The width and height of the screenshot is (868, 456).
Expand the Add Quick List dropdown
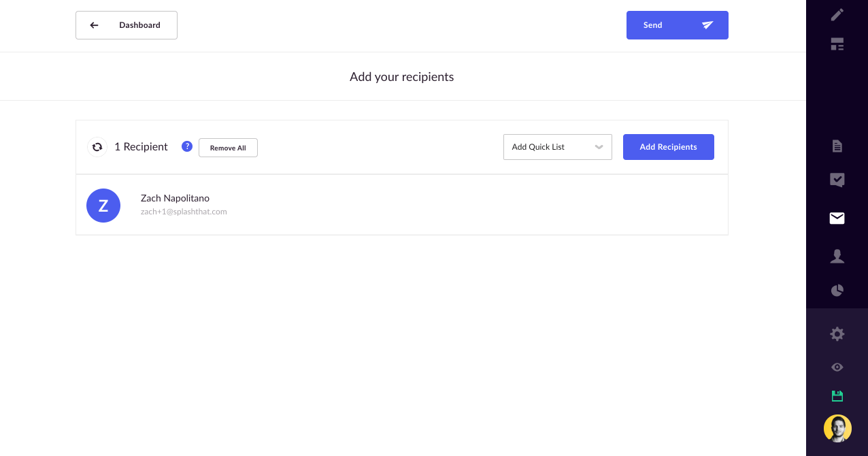coord(558,147)
